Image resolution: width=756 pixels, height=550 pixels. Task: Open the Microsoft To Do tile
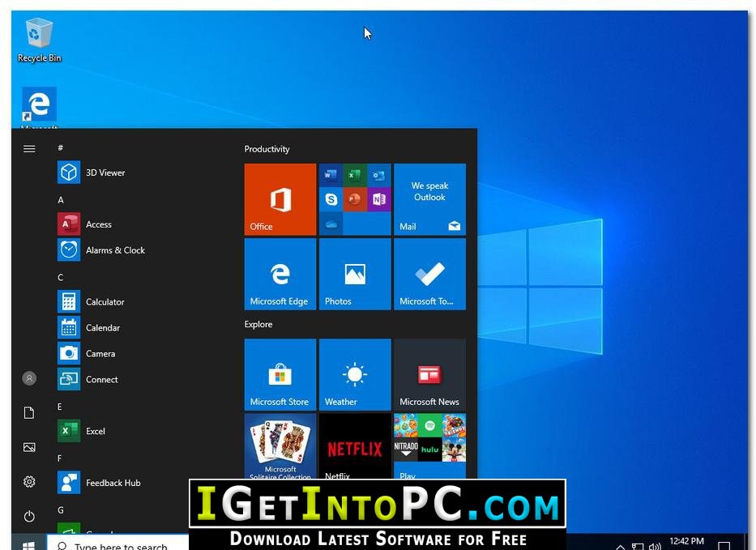(429, 274)
